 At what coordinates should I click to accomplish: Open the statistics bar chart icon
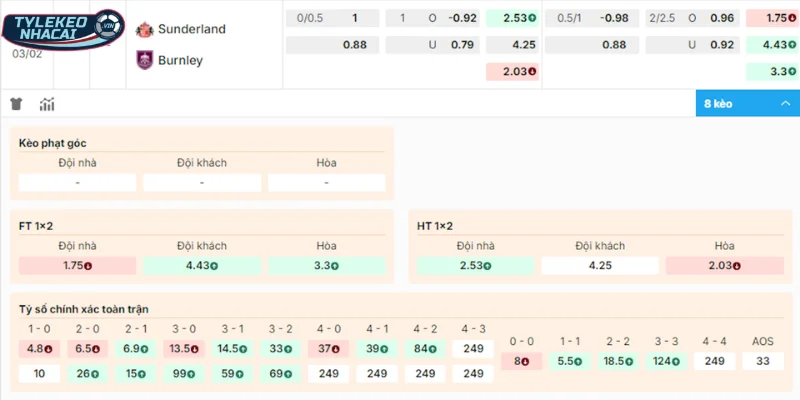click(47, 104)
